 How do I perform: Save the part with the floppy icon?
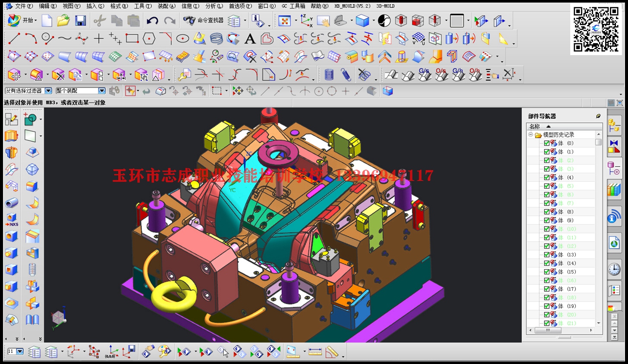tap(80, 20)
